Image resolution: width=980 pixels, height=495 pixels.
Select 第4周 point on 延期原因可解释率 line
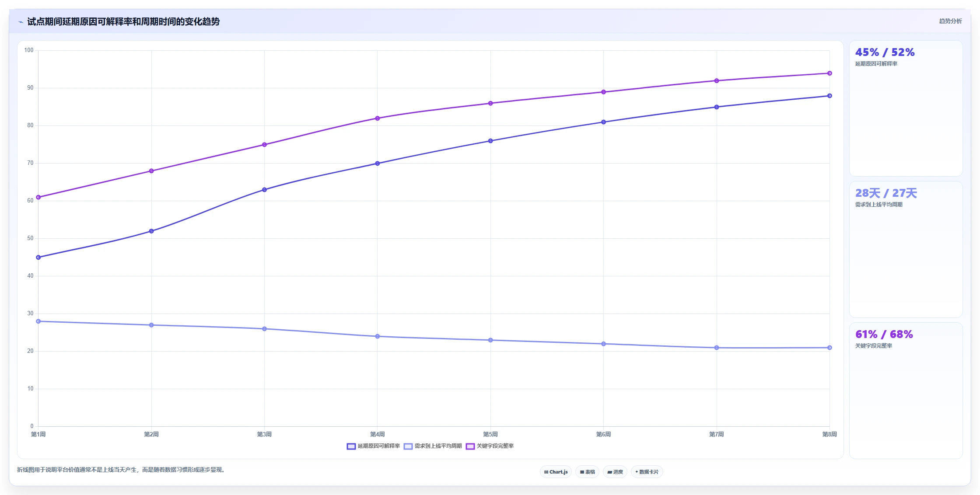(x=378, y=164)
